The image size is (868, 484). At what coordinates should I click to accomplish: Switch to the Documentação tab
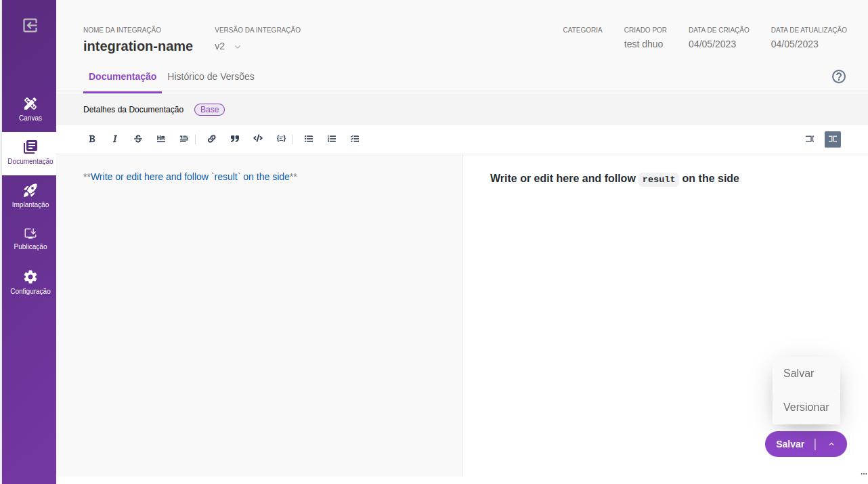123,77
